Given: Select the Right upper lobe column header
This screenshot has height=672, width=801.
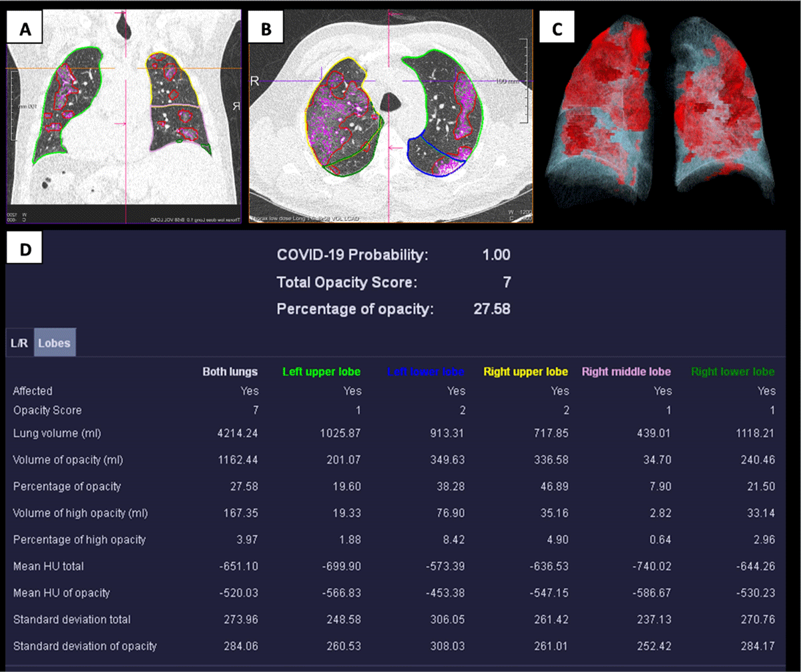Looking at the screenshot, I should 525,371.
